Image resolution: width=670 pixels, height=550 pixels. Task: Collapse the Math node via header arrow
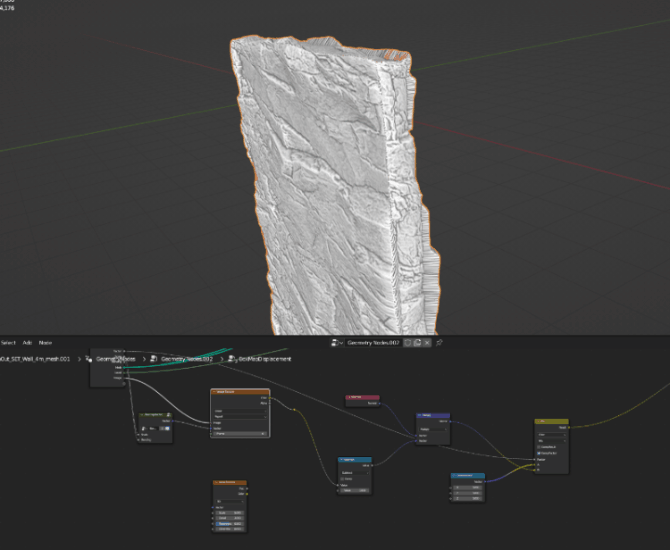tap(341, 460)
